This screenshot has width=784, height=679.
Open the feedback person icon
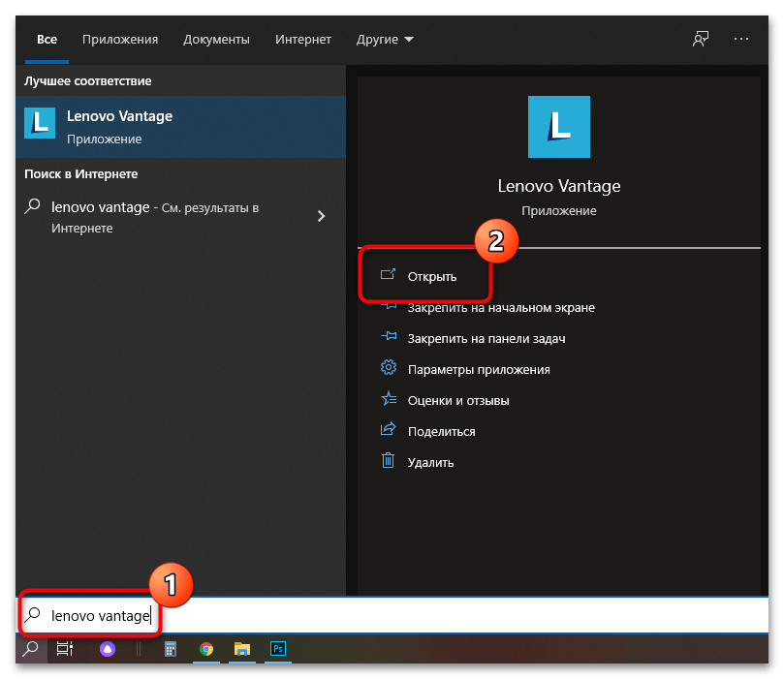coord(700,40)
